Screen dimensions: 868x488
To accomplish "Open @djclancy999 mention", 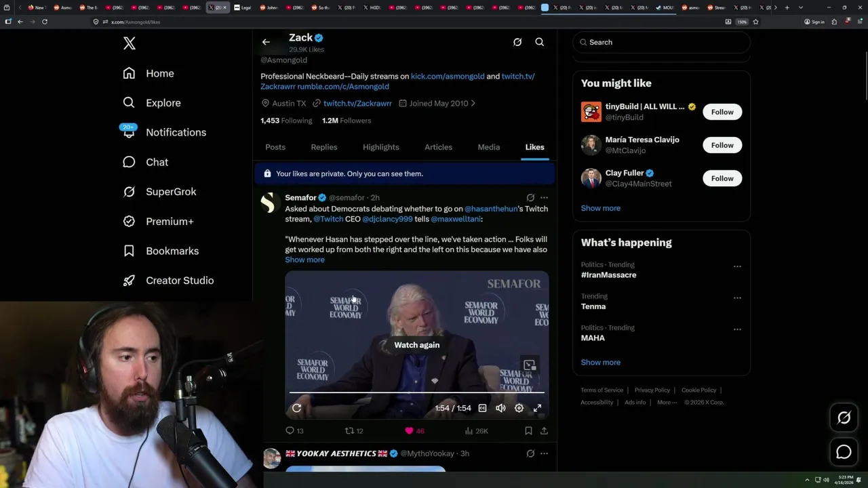I will point(387,220).
